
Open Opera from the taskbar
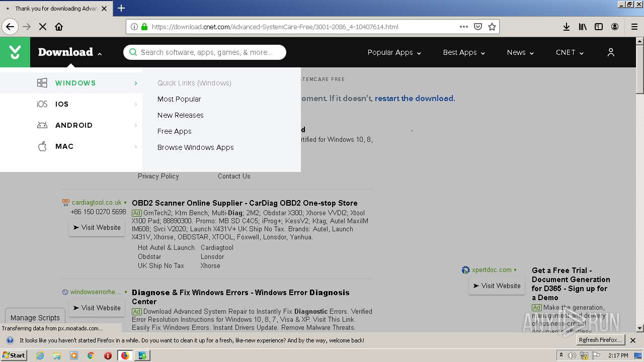pyautogui.click(x=108, y=355)
